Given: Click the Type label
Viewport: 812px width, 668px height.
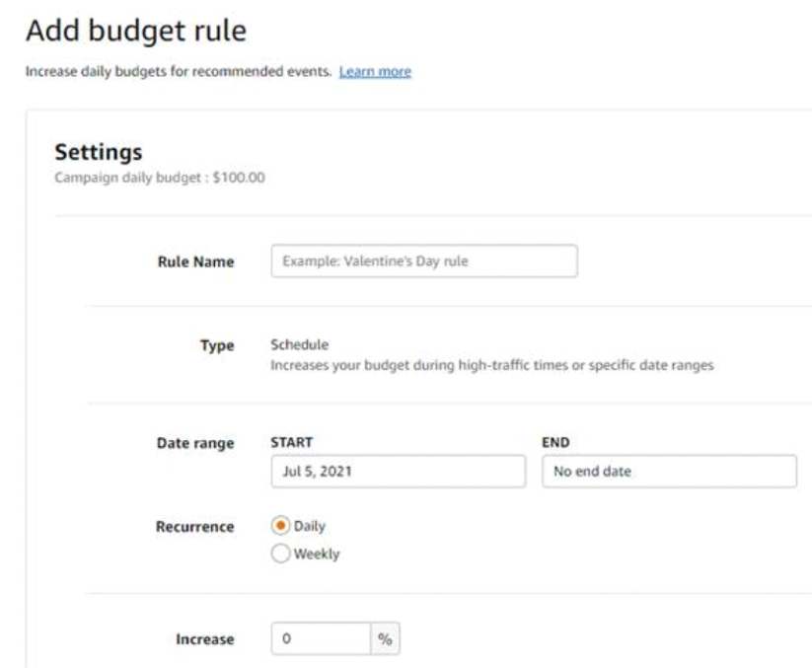Looking at the screenshot, I should coord(217,346).
